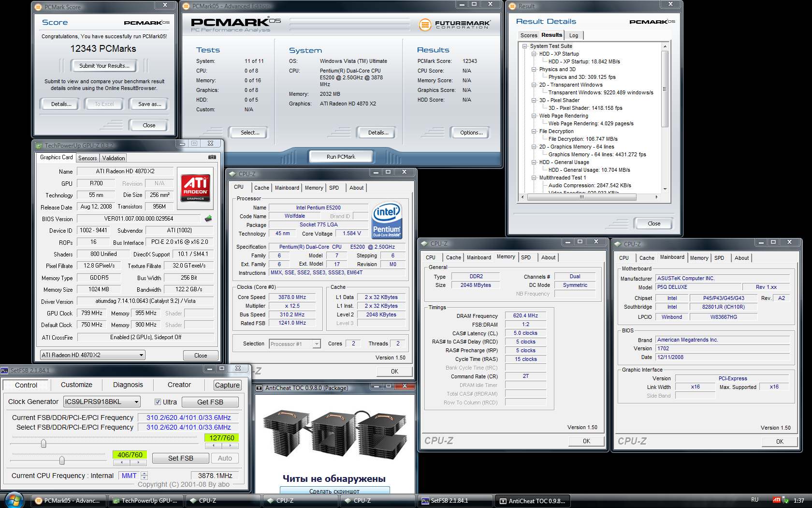Screen dimensions: 812x508
Task: Collapse the HDD - General Usage node
Action: point(534,163)
